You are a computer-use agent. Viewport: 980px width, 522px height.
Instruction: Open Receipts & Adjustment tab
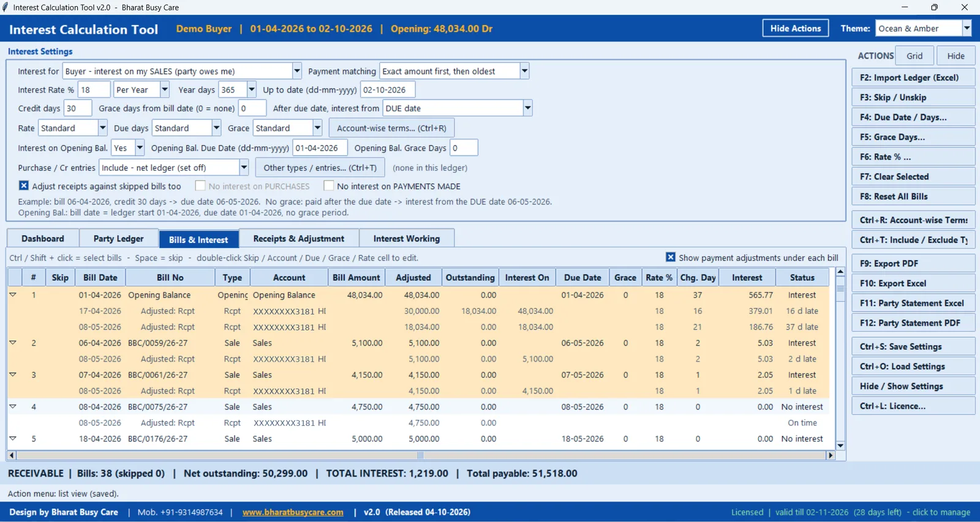pyautogui.click(x=298, y=239)
